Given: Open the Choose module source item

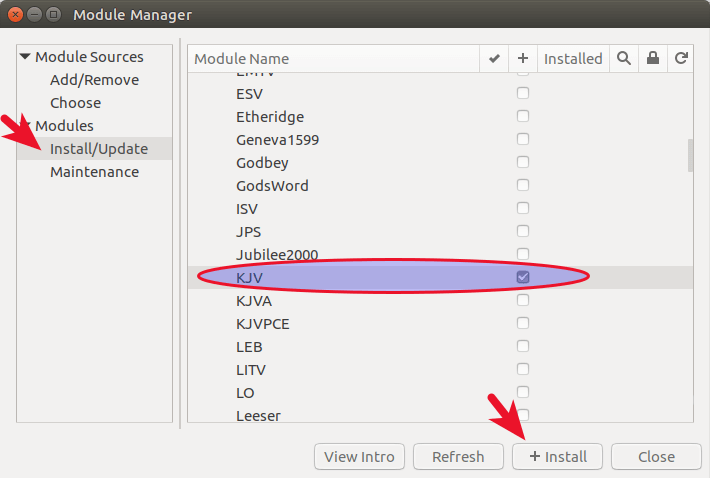Looking at the screenshot, I should [75, 103].
